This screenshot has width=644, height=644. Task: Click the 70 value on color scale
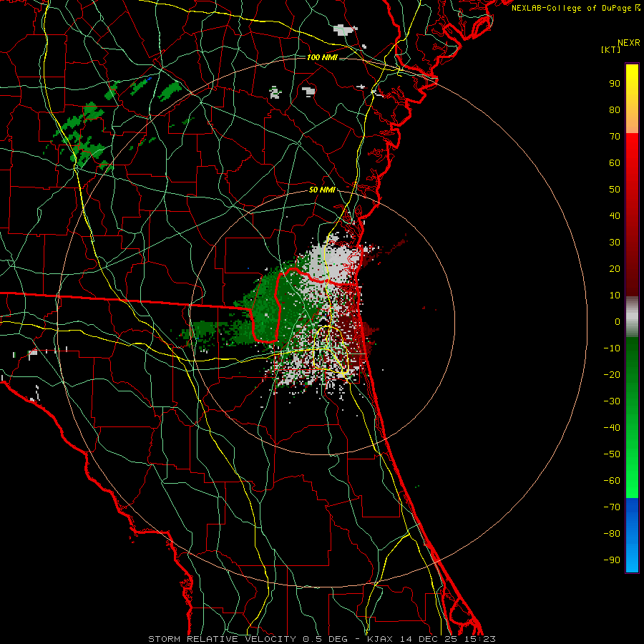[615, 137]
